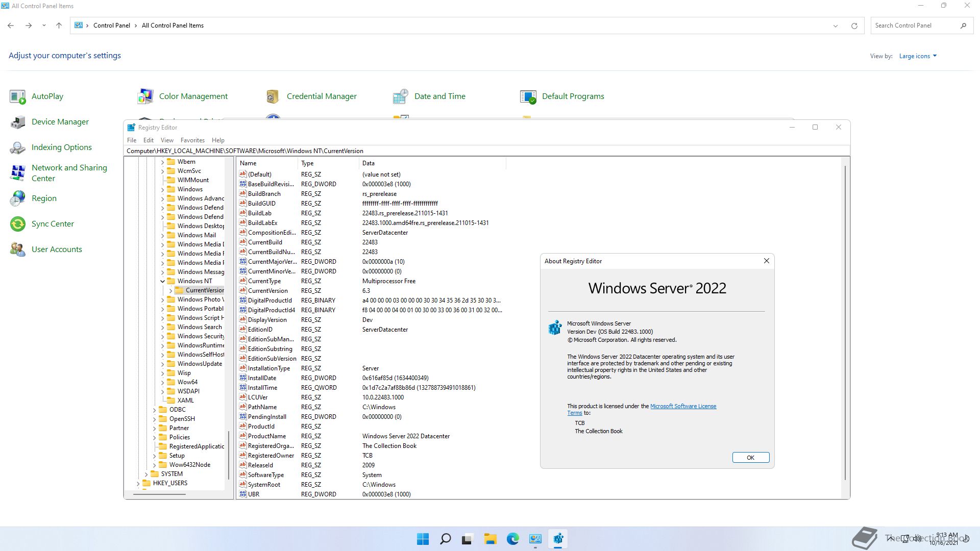Sort values by Type column header
Image resolution: width=980 pixels, height=551 pixels.
328,163
